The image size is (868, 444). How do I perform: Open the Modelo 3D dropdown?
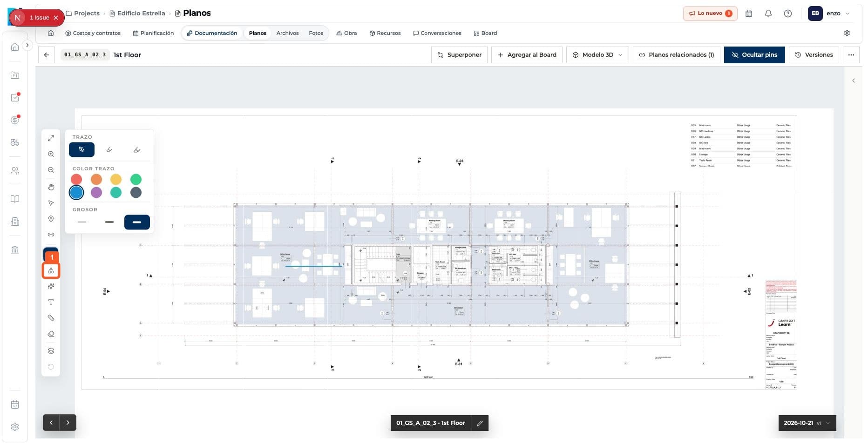[x=597, y=55]
